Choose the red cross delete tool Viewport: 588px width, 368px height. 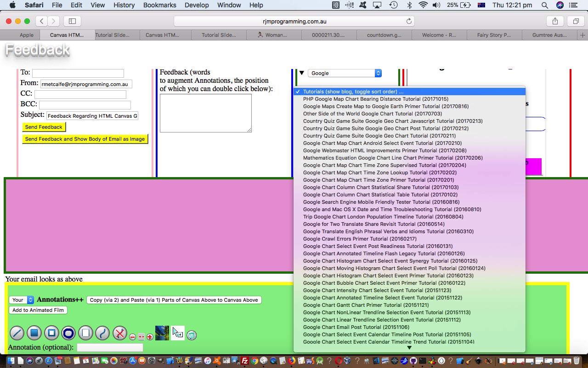tap(119, 333)
